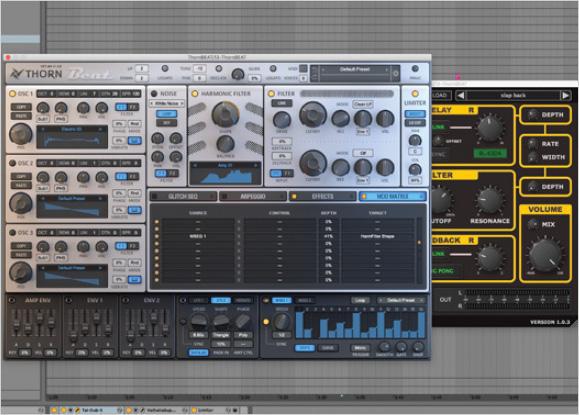
Task: Toggle the LIMITER power LED
Action: pyautogui.click(x=415, y=93)
